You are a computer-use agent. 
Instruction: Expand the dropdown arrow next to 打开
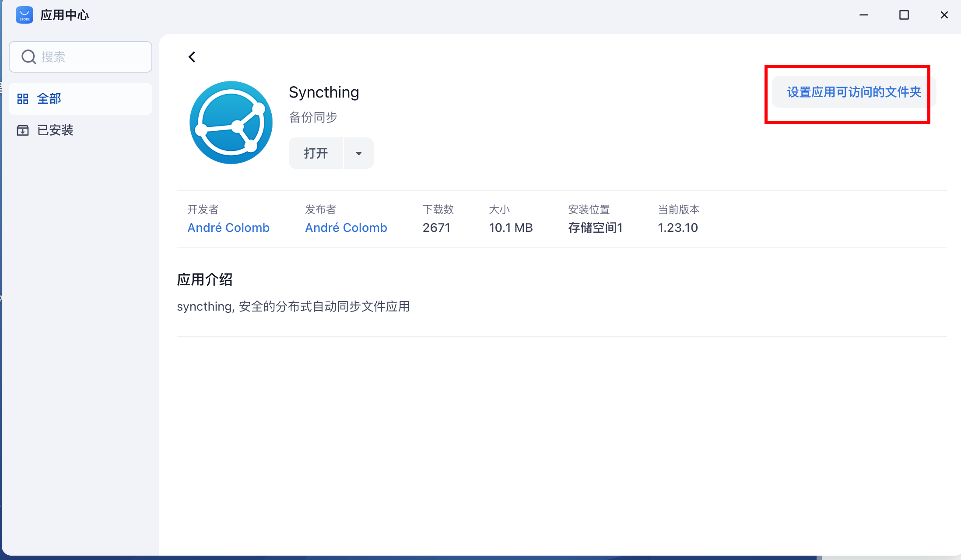(x=359, y=153)
